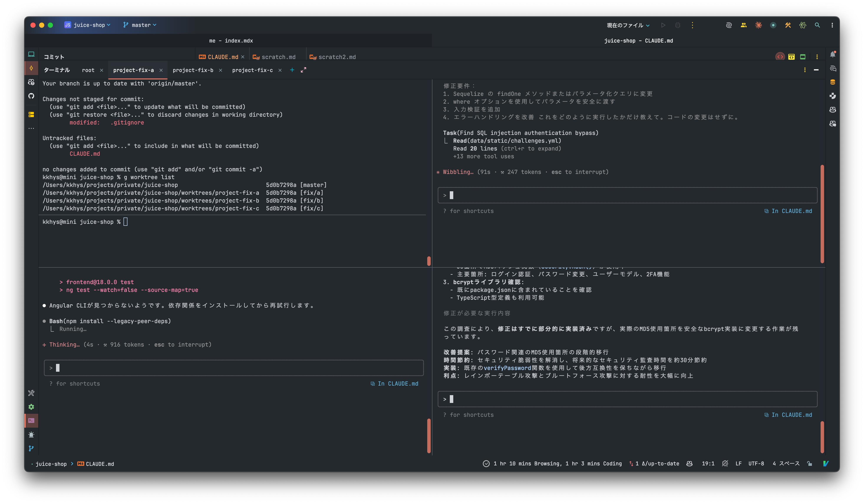This screenshot has width=864, height=504.
Task: Switch to the project-fix-b terminal tab
Action: click(193, 70)
